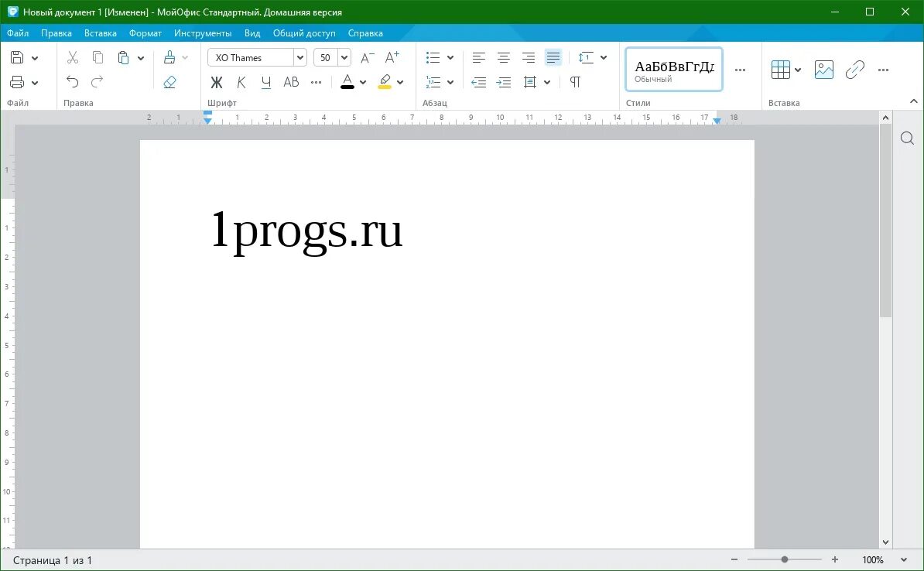The height and width of the screenshot is (571, 924).
Task: Insert a hyperlink with link icon
Action: tap(854, 70)
